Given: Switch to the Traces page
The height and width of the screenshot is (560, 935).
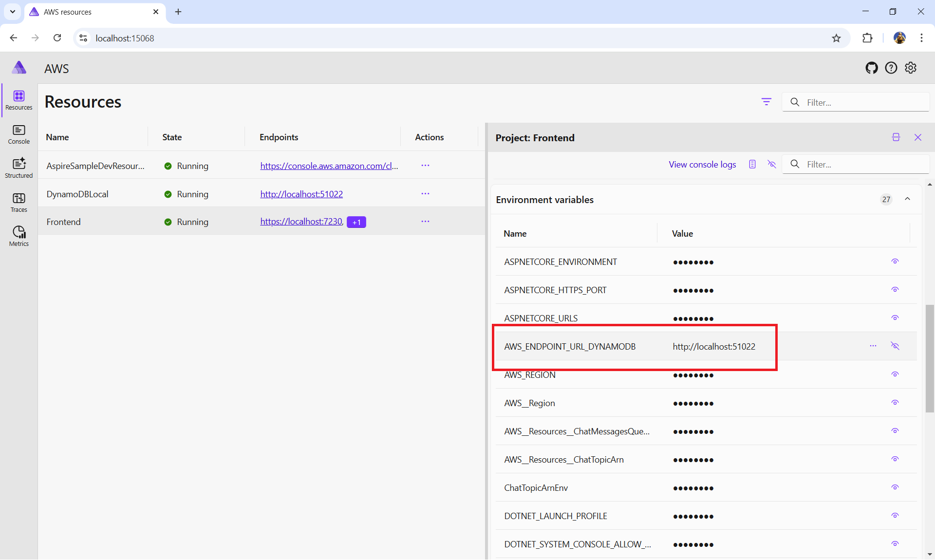Looking at the screenshot, I should tap(19, 202).
